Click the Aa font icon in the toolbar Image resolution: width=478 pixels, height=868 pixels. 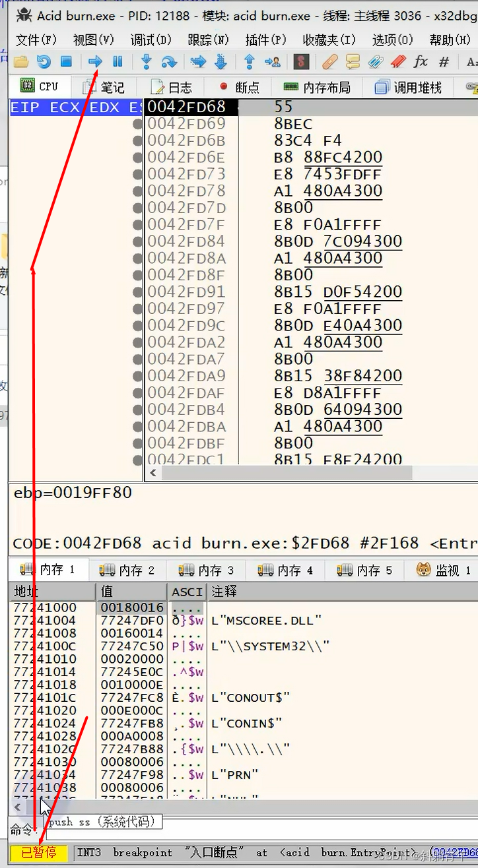[471, 62]
